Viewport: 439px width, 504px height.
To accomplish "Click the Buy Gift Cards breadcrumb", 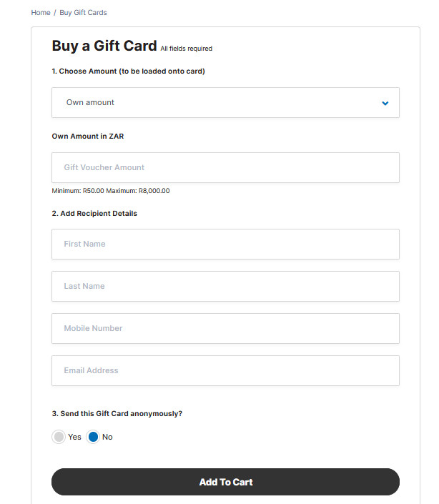I will click(x=83, y=13).
